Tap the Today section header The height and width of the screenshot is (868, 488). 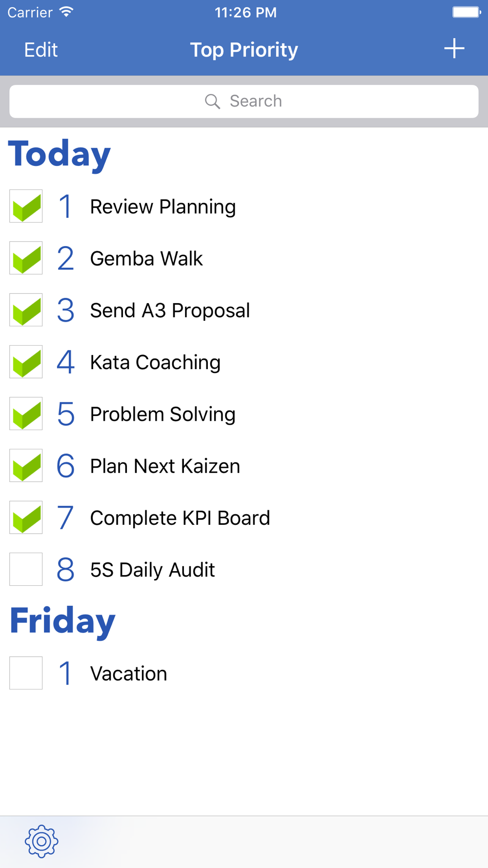(60, 154)
